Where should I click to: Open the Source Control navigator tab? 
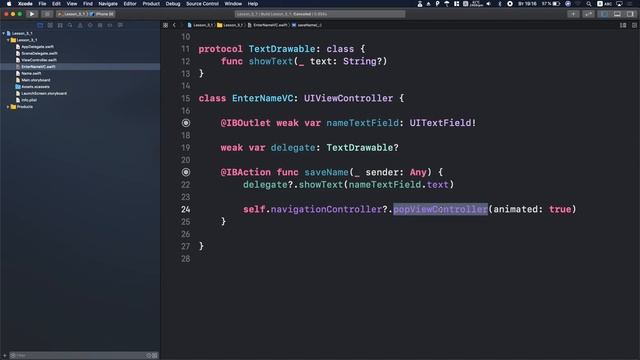click(x=50, y=25)
